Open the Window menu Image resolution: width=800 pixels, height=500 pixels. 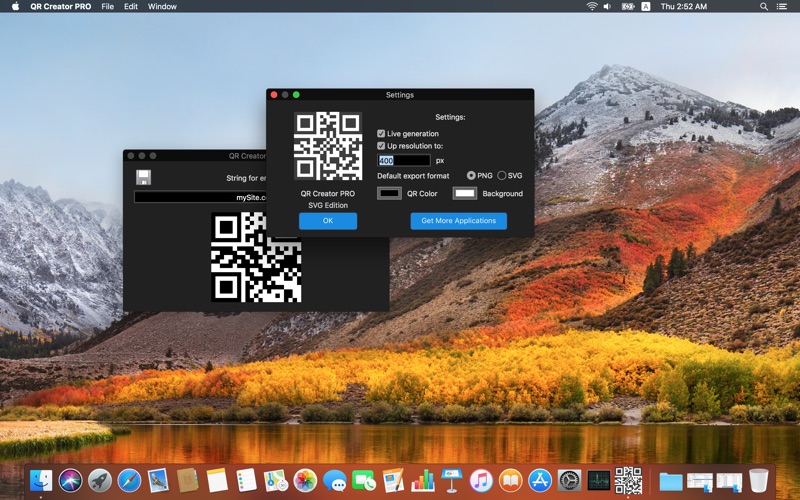coord(162,7)
